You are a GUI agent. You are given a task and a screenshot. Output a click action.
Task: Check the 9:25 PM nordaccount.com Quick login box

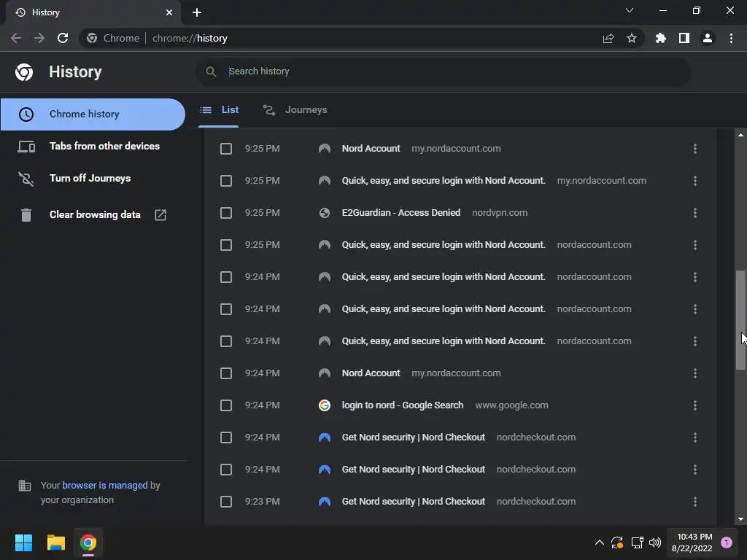(226, 245)
